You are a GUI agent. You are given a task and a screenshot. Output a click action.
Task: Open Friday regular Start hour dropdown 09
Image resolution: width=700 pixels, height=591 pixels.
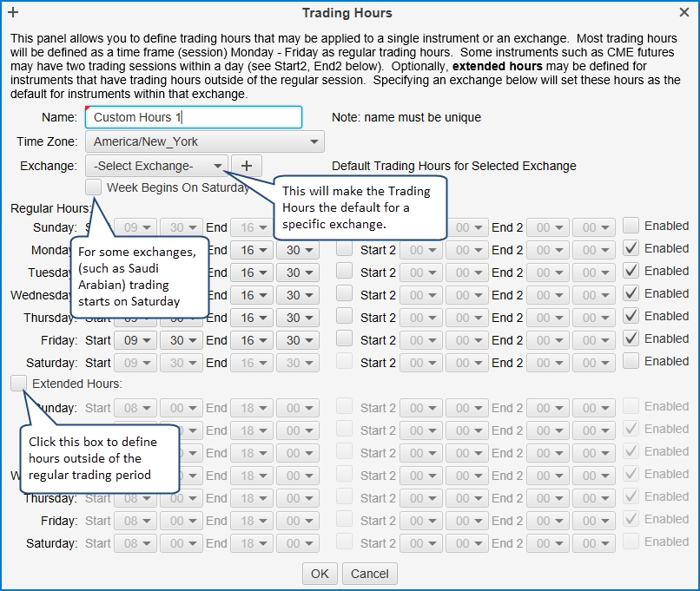(135, 340)
